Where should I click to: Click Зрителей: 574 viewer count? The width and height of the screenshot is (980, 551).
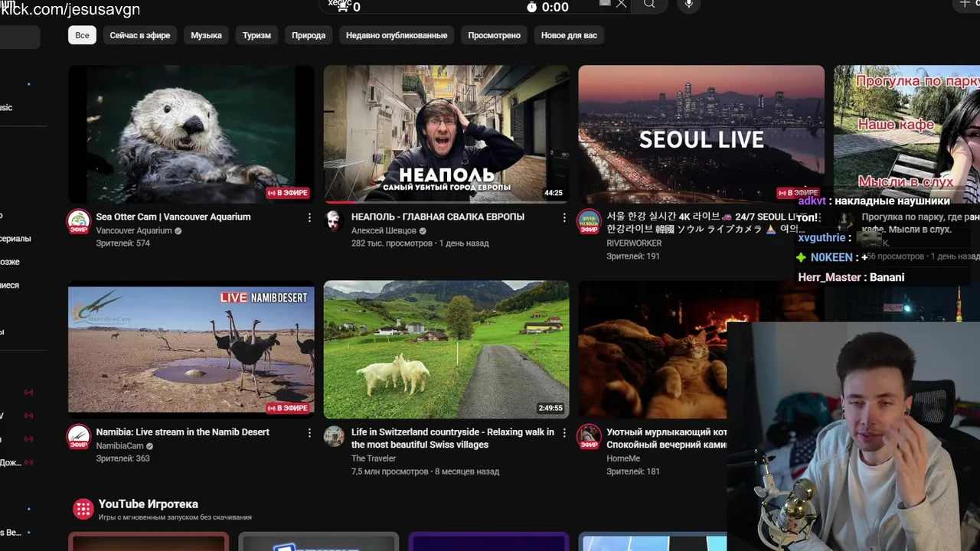(122, 243)
